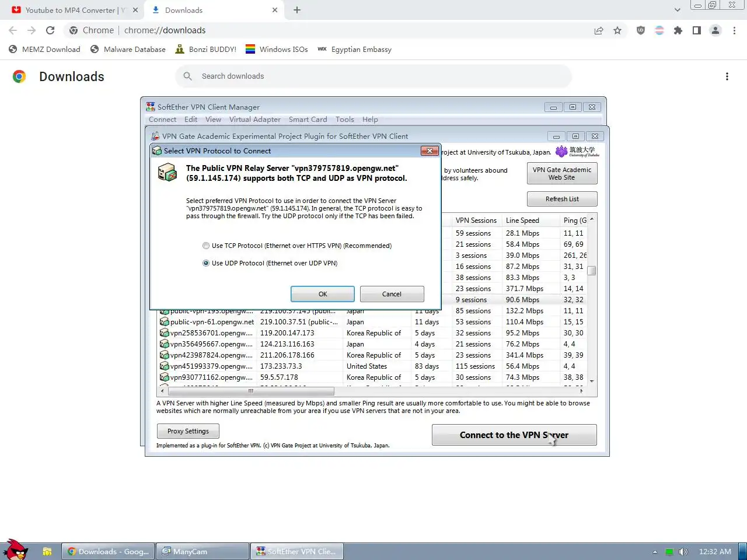747x560 pixels.
Task: Open Chrome Extensions puzzle icon
Action: [x=678, y=30]
